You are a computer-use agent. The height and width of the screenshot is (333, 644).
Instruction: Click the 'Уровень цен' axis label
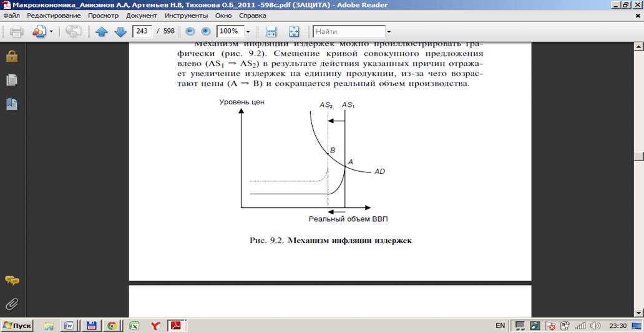click(241, 102)
